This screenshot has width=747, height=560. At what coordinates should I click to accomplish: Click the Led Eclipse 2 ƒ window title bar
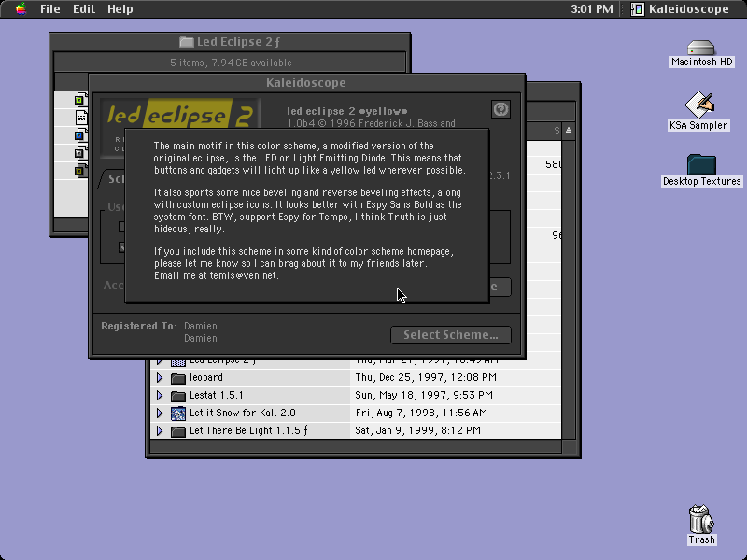click(230, 42)
